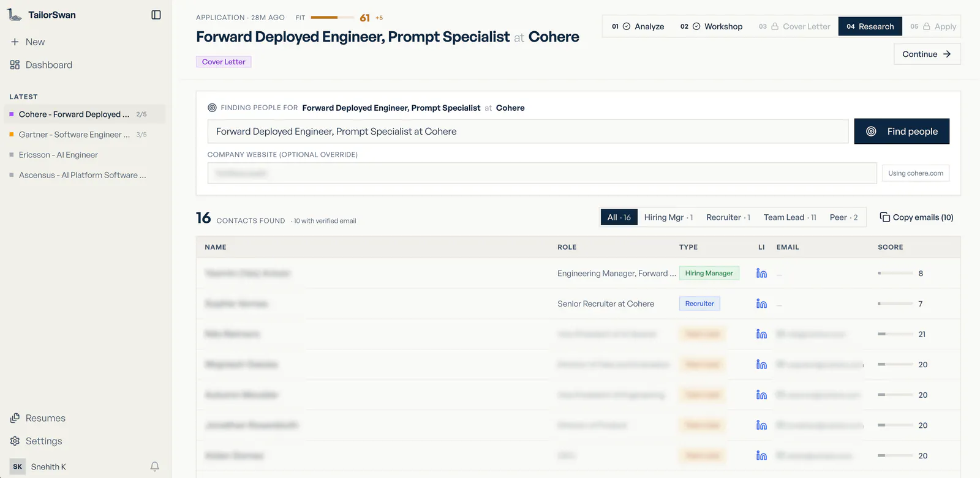
Task: Open the Gartner - Software Engineer application
Action: (x=85, y=135)
